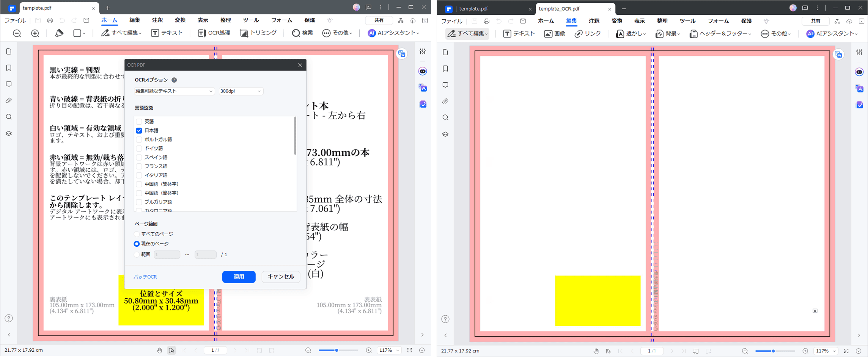This screenshot has width=868, height=357.
Task: Open comments panel in left window sidebar
Action: [9, 84]
